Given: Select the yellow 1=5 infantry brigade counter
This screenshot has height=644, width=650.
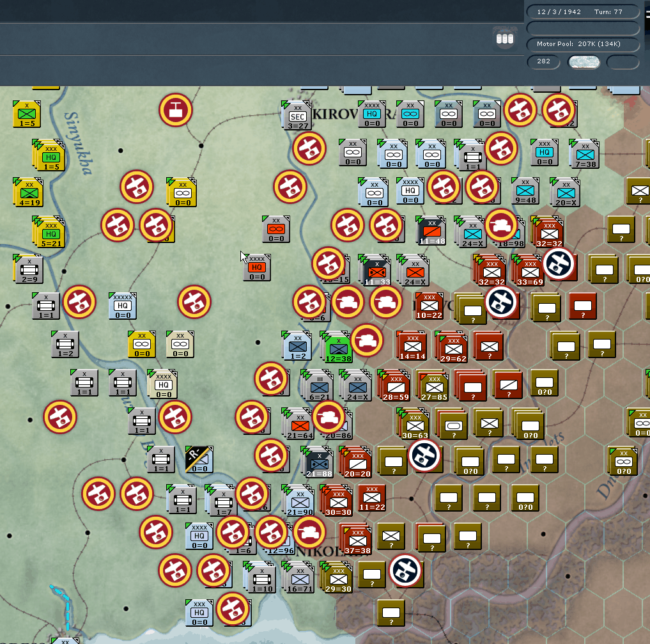Looking at the screenshot, I should 27,114.
